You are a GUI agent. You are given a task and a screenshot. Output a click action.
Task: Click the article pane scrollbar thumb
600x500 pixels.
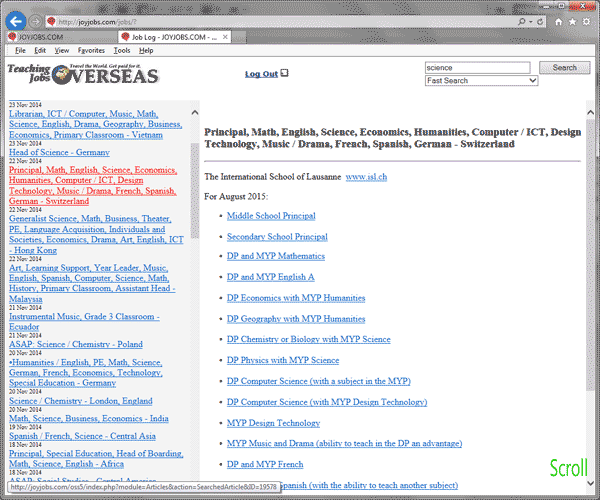coord(590,254)
